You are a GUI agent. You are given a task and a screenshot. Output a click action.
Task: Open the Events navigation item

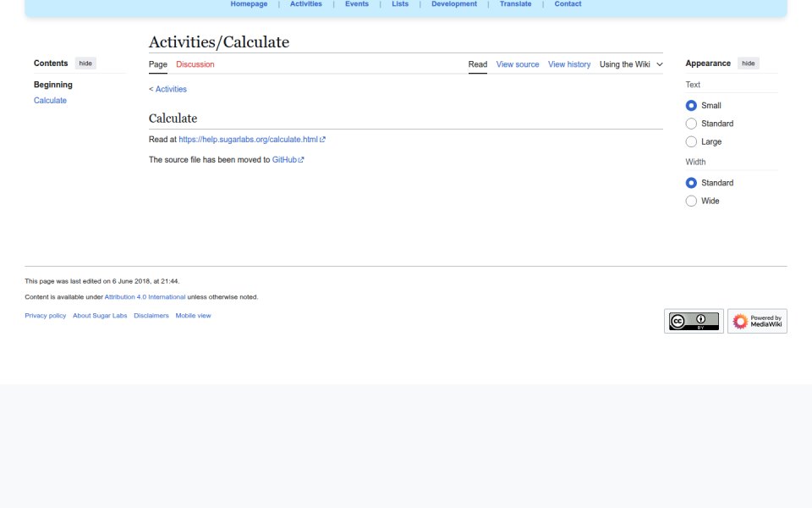pos(357,3)
